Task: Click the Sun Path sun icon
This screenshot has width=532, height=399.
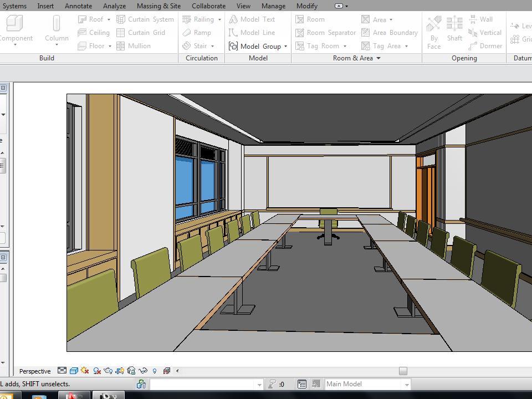Action: point(85,371)
